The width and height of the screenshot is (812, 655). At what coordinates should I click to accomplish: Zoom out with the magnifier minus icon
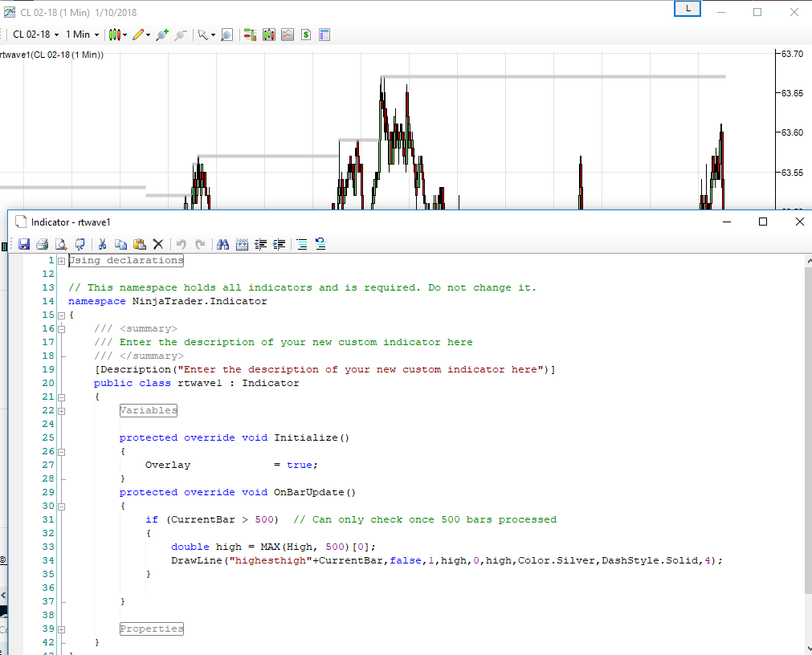180,35
